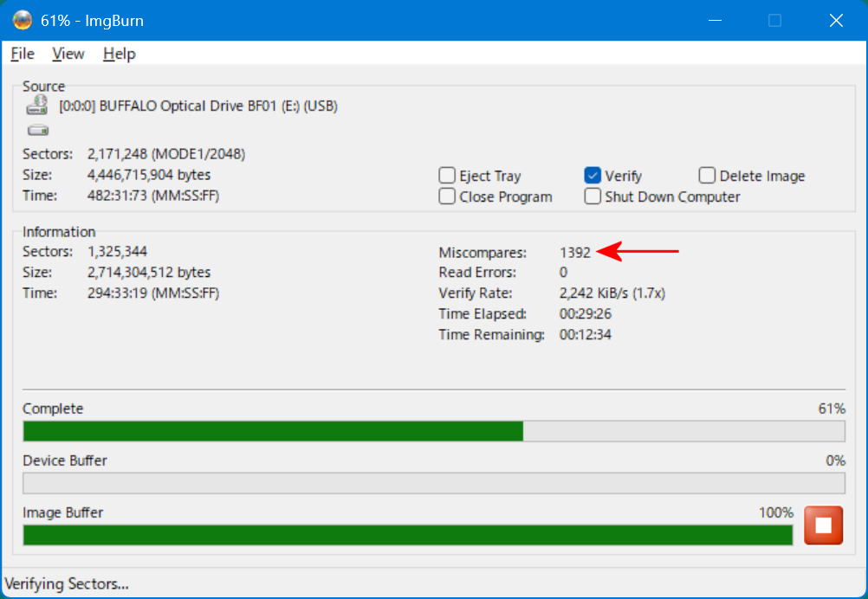
Task: Click the 0% Device Buffer percentage
Action: 835,461
